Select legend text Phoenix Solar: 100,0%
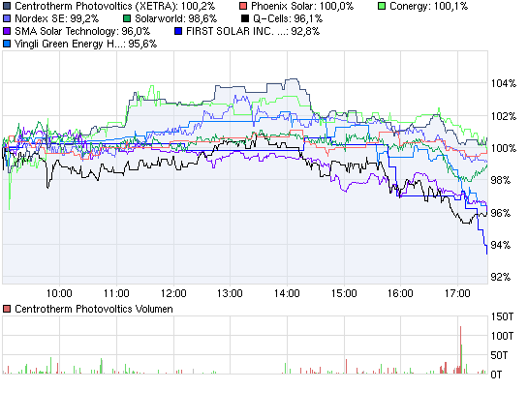Screen dimensions: 528x420 click(302, 6)
